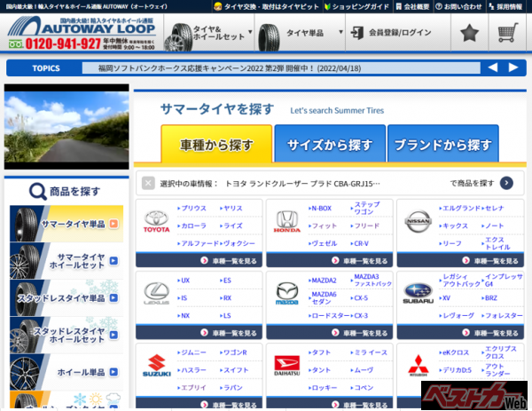Click the round arrow next to で商品を探す
This screenshot has width=532, height=411.
(x=506, y=183)
